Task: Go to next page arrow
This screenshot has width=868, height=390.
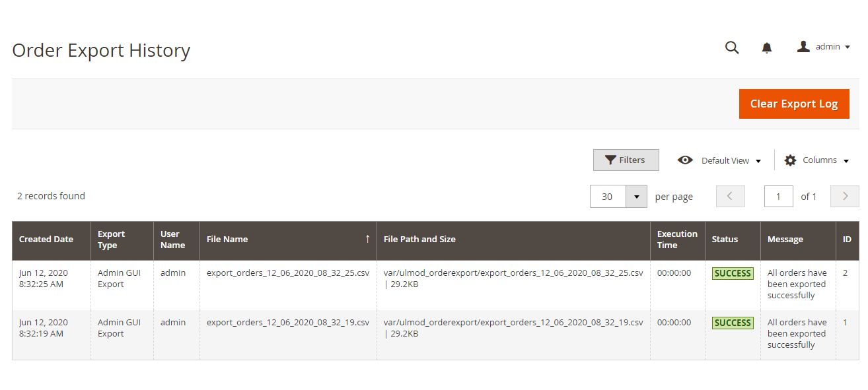Action: tap(845, 196)
